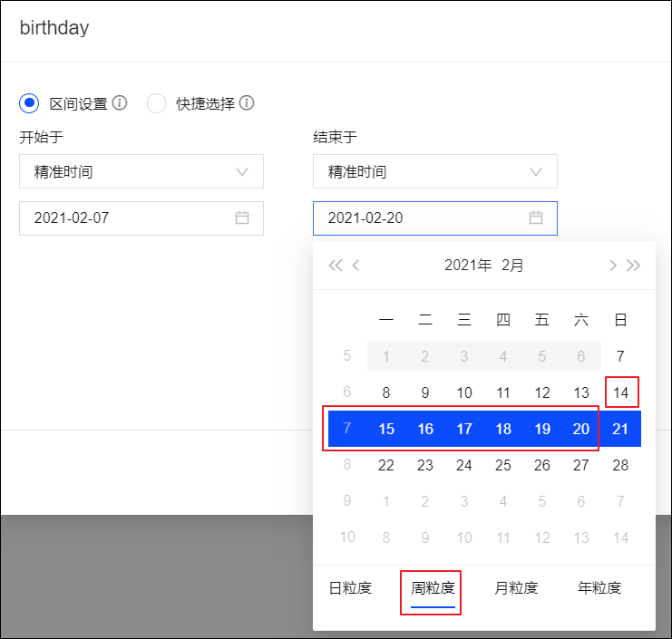This screenshot has width=672, height=639.
Task: Select date 24 in the calendar
Action: [x=464, y=465]
